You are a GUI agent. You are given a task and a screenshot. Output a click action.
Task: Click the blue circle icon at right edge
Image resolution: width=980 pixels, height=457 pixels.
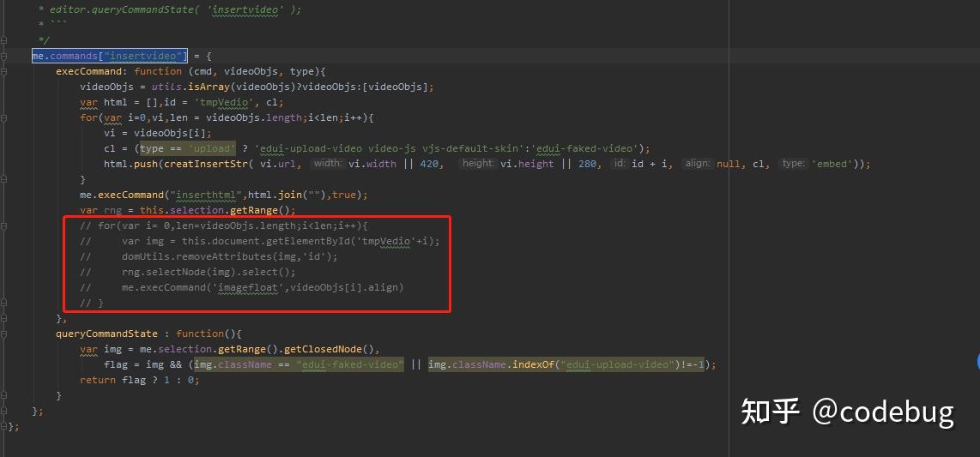[977, 362]
